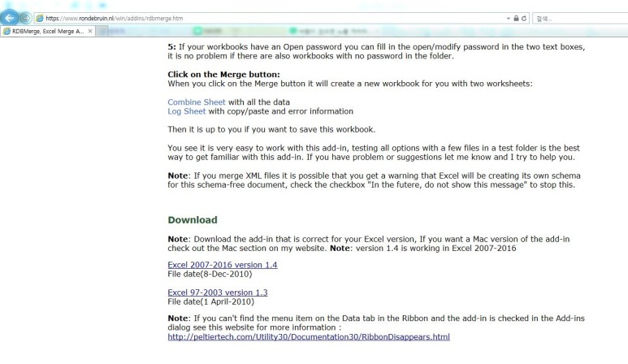Click the refresh icon in address bar
Image resolution: width=628 pixels, height=364 pixels.
tap(524, 19)
